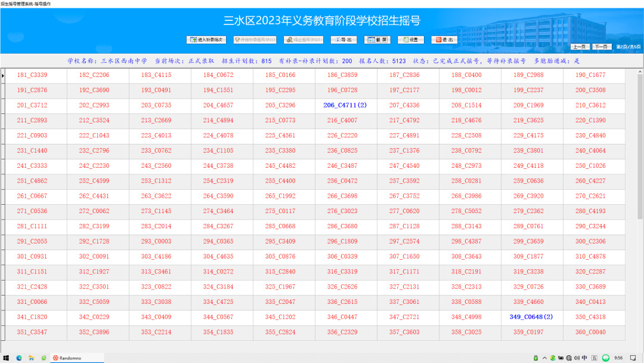Open the green browser icon in the taskbar
This screenshot has width=644, height=363.
(44, 358)
